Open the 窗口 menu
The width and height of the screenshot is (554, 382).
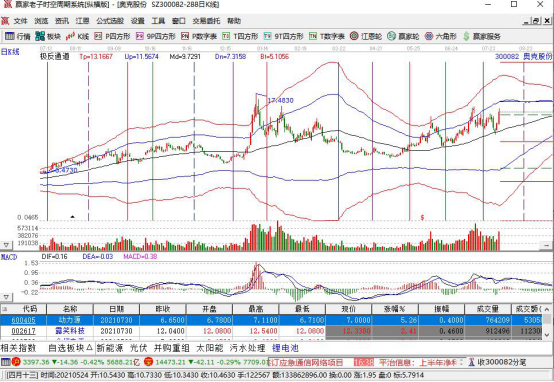[x=178, y=21]
